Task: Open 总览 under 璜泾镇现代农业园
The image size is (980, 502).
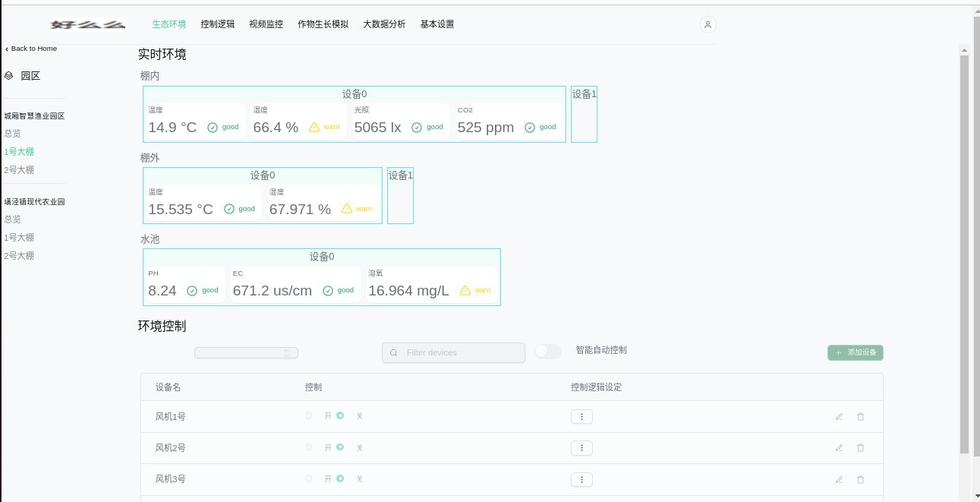Action: point(12,219)
